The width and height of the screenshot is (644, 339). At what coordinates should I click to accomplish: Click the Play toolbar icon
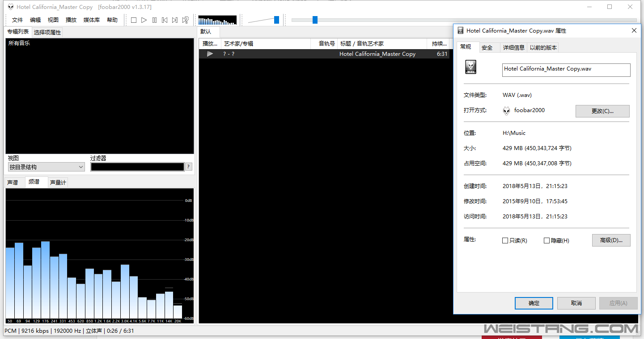pos(144,20)
